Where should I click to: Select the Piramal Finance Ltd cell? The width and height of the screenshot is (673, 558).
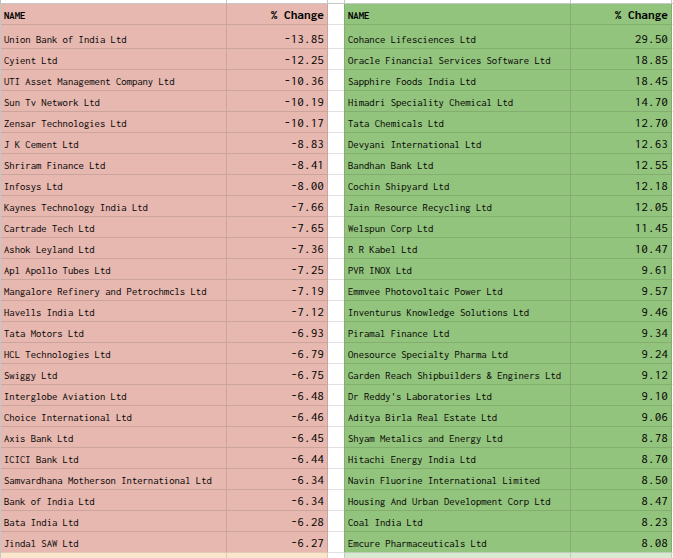(x=457, y=334)
